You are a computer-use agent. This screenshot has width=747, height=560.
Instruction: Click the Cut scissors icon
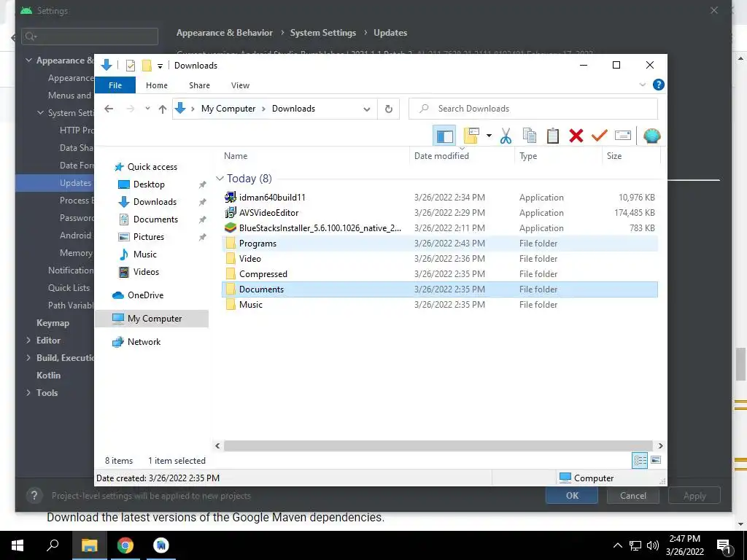tap(506, 136)
